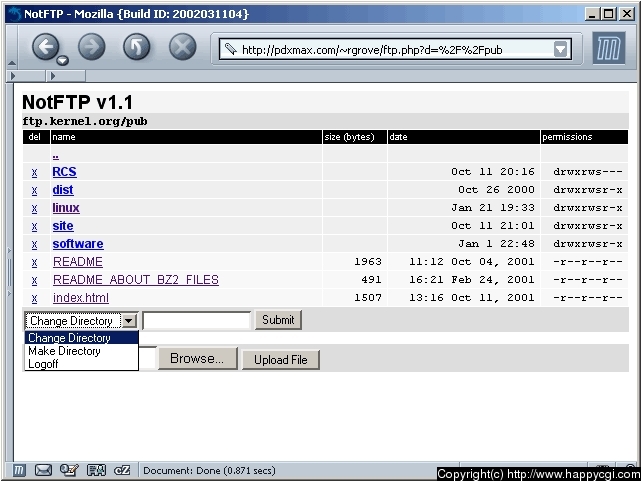
Task: Delete linux using its x link
Action: tap(34, 208)
